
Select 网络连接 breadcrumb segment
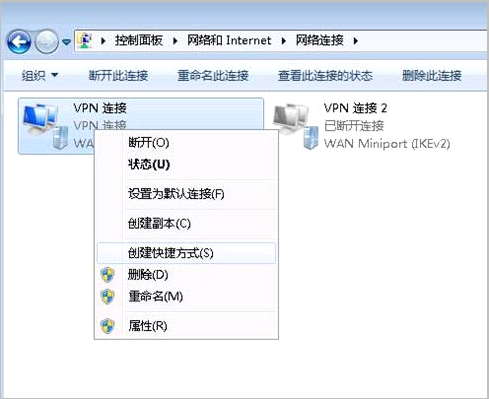tap(320, 41)
